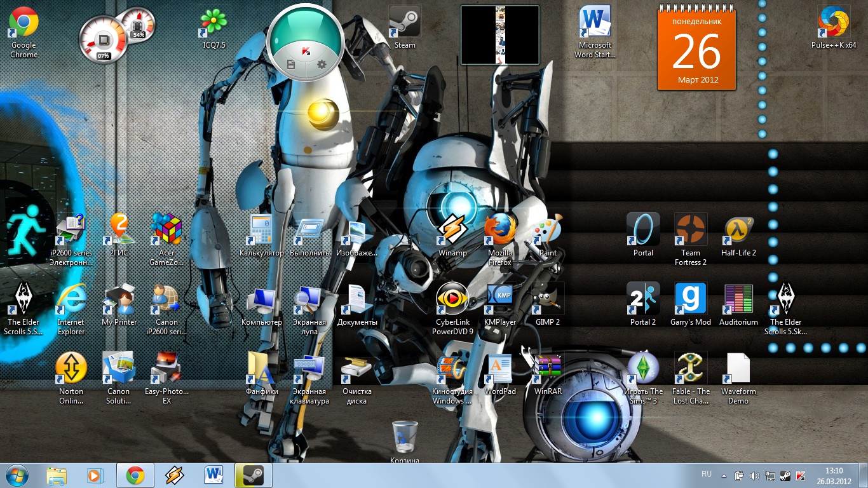This screenshot has height=488, width=868.
Task: Select the Steam shortcut on the desktop
Action: [x=405, y=29]
